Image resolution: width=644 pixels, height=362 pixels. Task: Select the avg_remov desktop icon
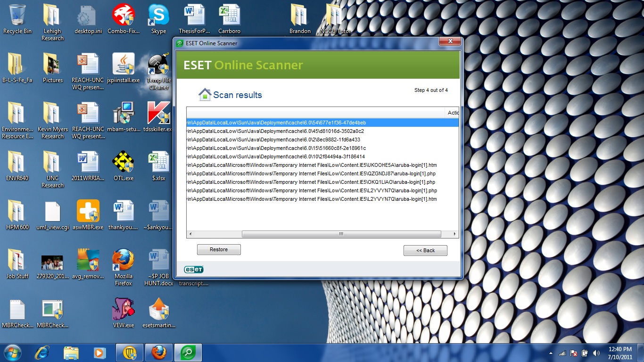tap(88, 264)
